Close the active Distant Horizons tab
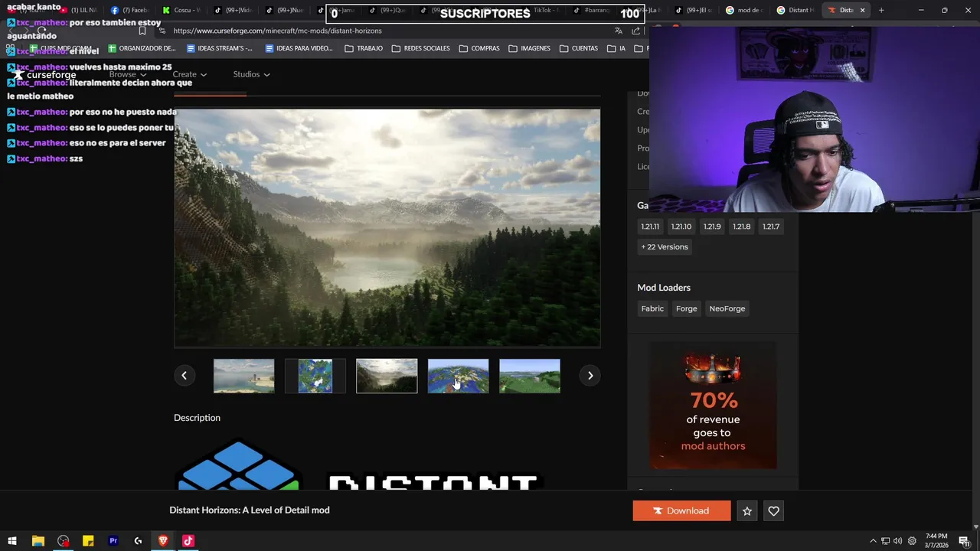This screenshot has height=551, width=980. point(862,10)
